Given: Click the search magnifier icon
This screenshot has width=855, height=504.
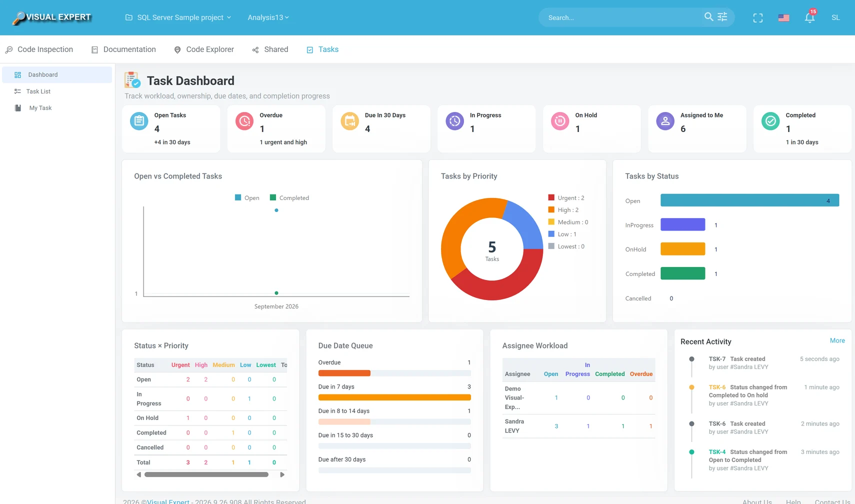Looking at the screenshot, I should click(x=708, y=17).
